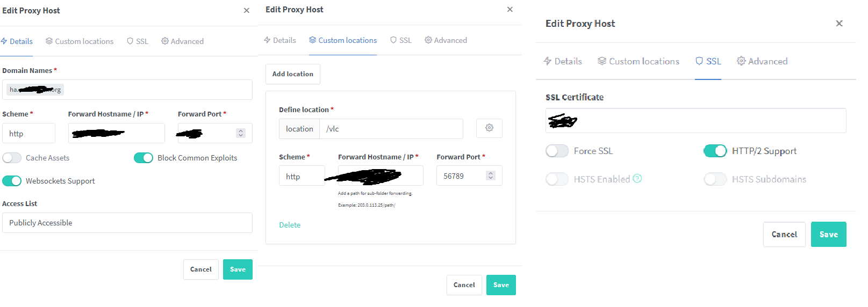Click the Advanced tab in the right dialog
The image size is (868, 307).
pyautogui.click(x=762, y=61)
